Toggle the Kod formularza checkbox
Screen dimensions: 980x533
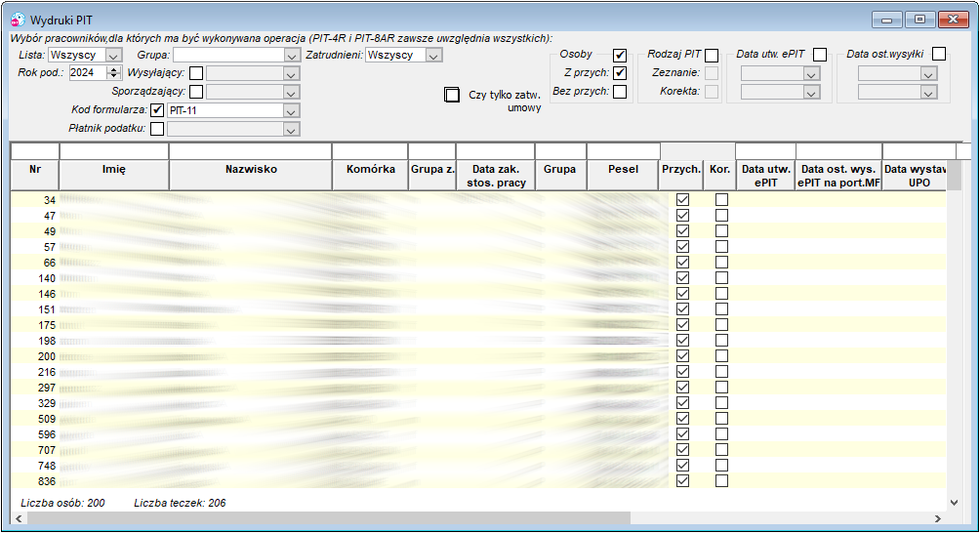157,110
